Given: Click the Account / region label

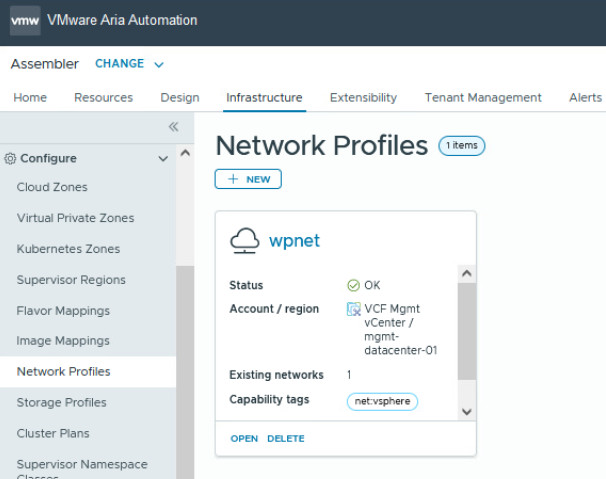Looking at the screenshot, I should click(x=274, y=309).
